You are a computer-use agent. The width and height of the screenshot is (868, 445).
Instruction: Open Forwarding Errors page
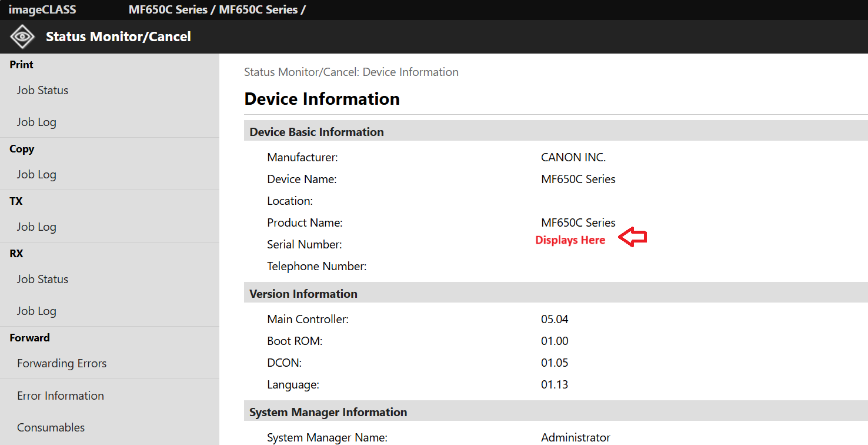pyautogui.click(x=62, y=363)
